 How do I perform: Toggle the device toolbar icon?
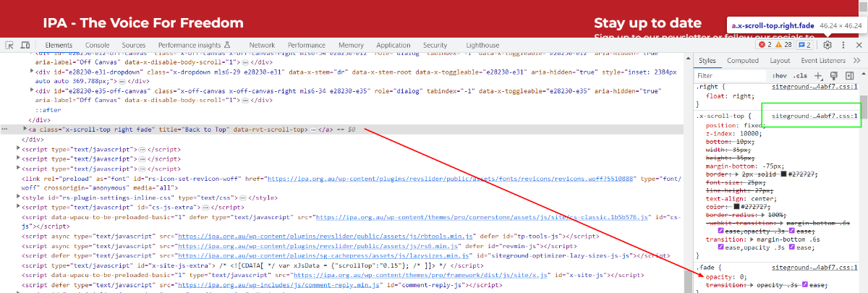pyautogui.click(x=27, y=45)
